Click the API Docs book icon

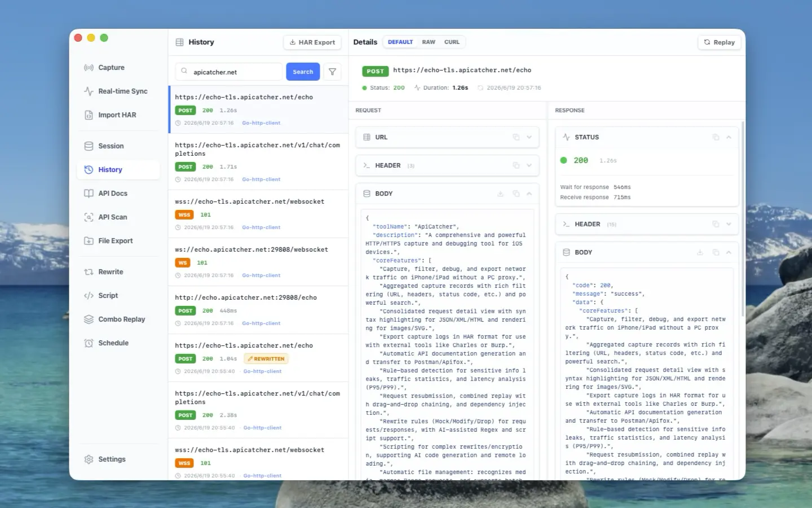89,194
